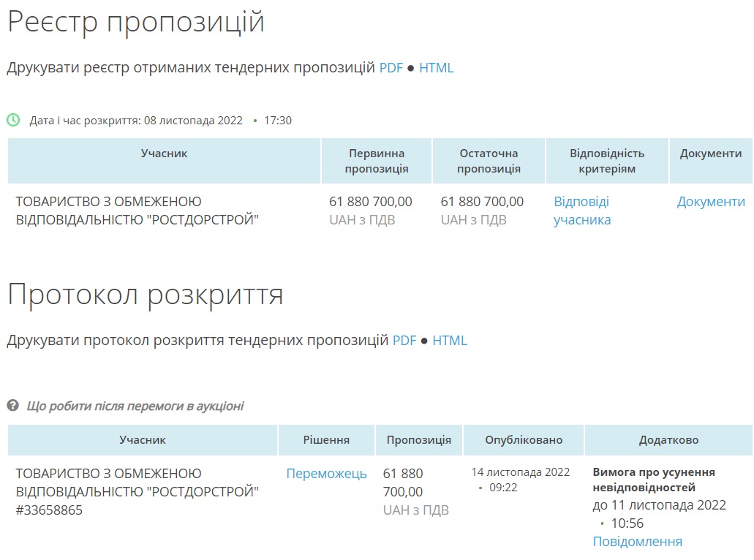The image size is (754, 560).
Task: Click 14 листопада 2022 publication date
Action: click(520, 472)
